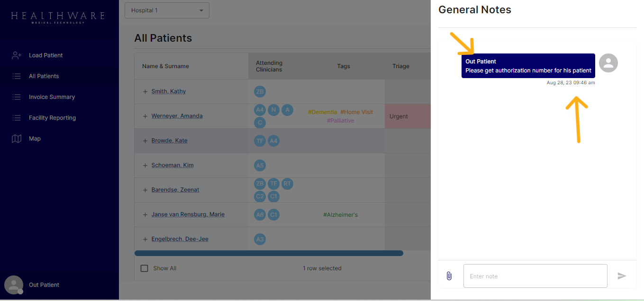Image resolution: width=644 pixels, height=301 pixels.
Task: Expand the Barendse, Zeenat row
Action: tap(145, 190)
